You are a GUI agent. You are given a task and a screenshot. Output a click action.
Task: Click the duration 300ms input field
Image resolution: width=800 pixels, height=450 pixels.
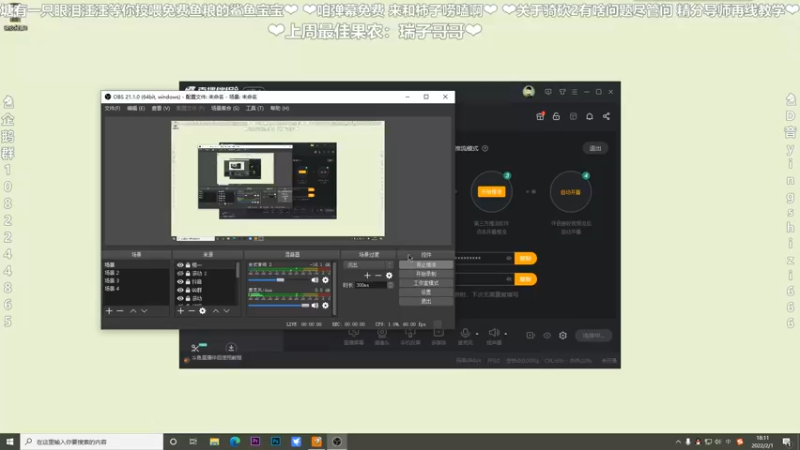point(371,285)
